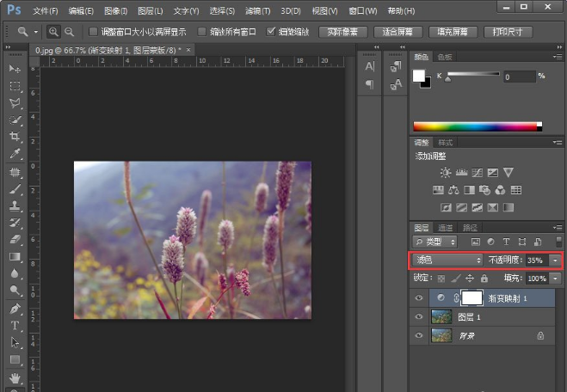567x392 pixels.
Task: Open the 滤色 blend mode dropdown
Action: 447,260
